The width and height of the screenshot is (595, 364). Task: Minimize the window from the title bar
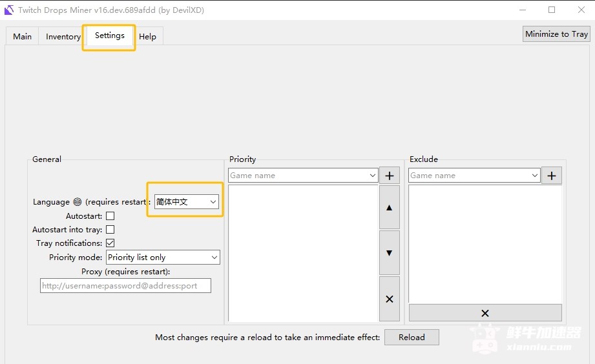click(523, 10)
